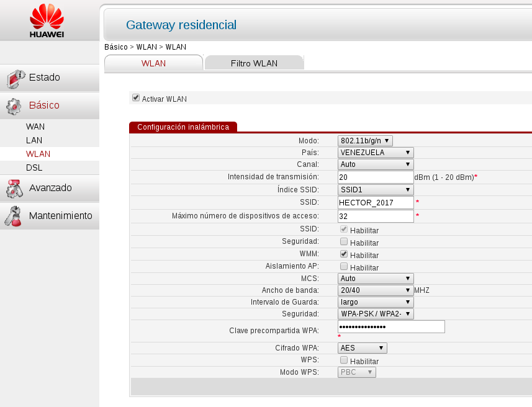Screen dimensions: 532x407
Task: Switch to the Filtro WLAN tab
Action: [x=254, y=63]
